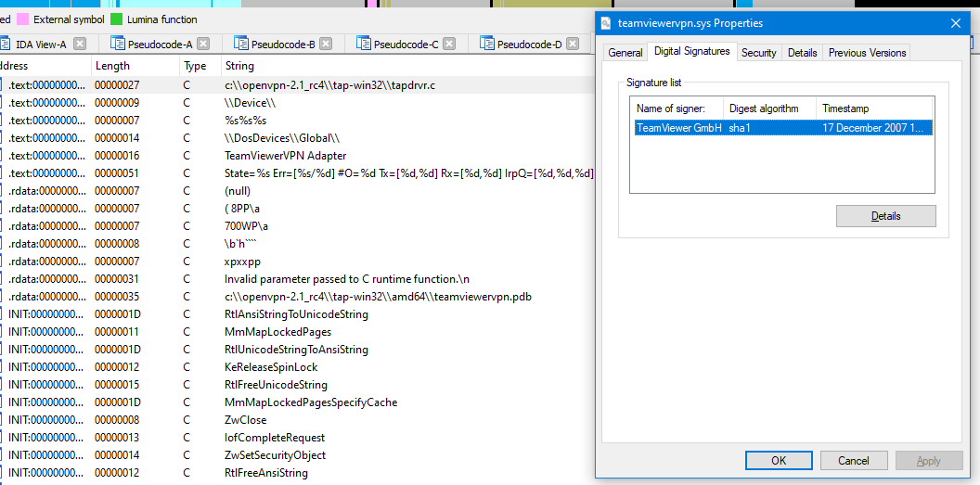Select the 700WP\a string row
This screenshot has height=485, width=980.
[297, 225]
